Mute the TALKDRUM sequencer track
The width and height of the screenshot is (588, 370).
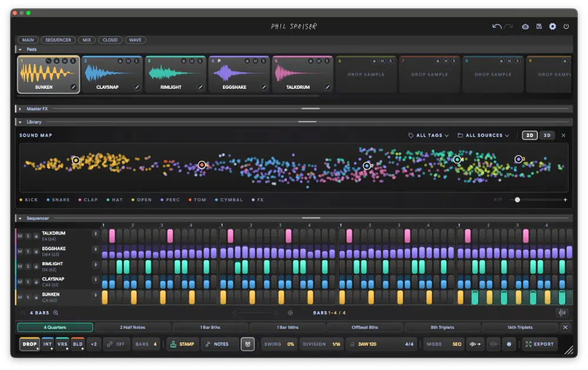[20, 236]
